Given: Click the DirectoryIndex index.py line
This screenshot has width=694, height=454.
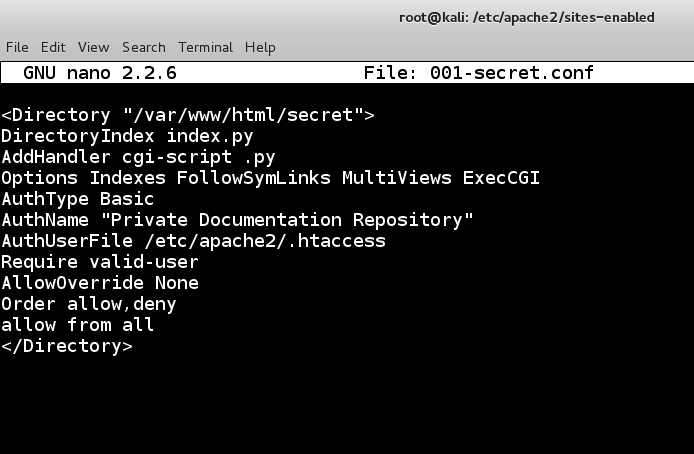Looking at the screenshot, I should click(127, 136).
